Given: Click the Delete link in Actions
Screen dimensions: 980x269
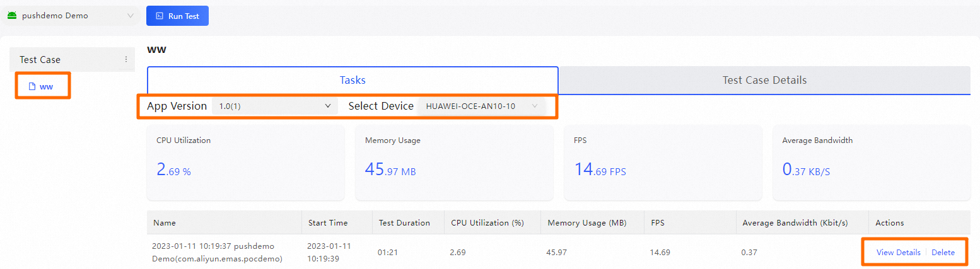Looking at the screenshot, I should (943, 253).
